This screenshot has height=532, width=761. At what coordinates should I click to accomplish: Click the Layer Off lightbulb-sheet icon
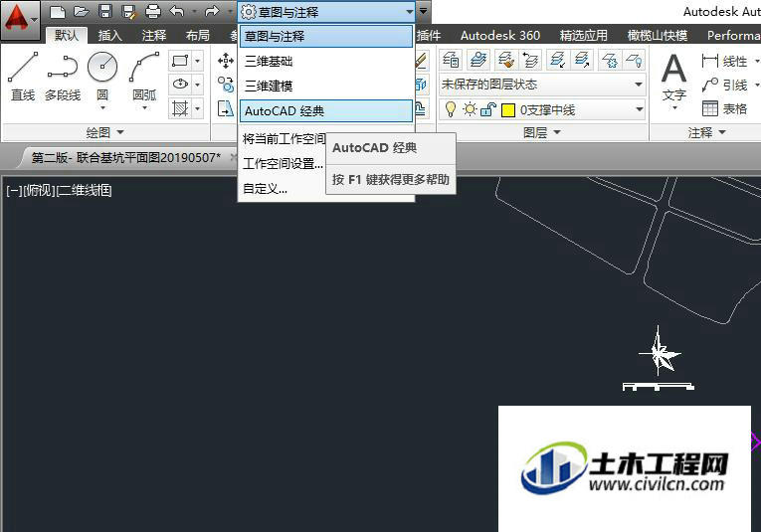(634, 60)
